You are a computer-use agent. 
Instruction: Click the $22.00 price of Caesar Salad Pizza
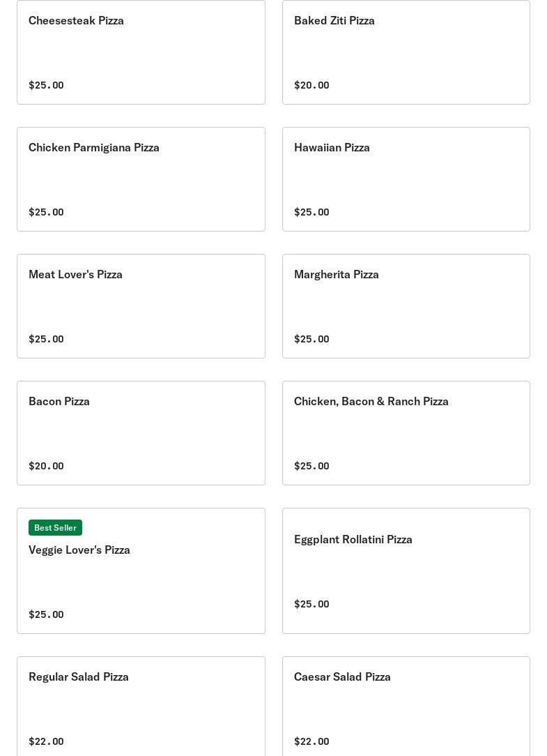click(x=311, y=741)
